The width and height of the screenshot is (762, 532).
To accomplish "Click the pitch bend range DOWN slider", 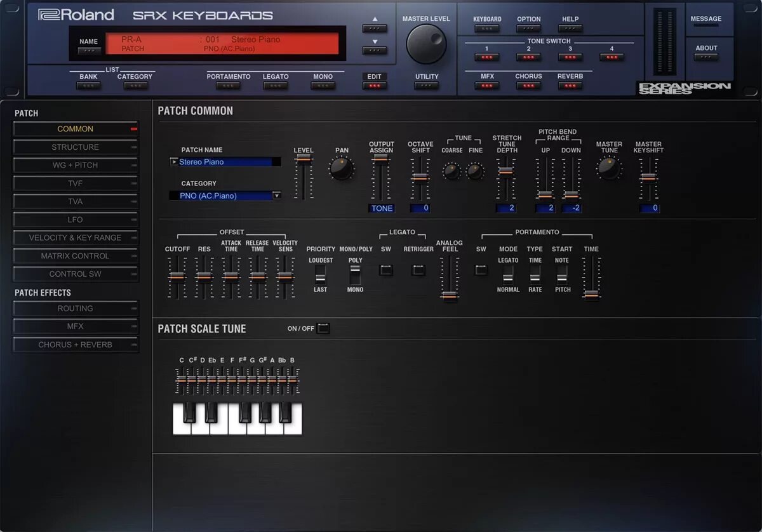I will point(571,178).
